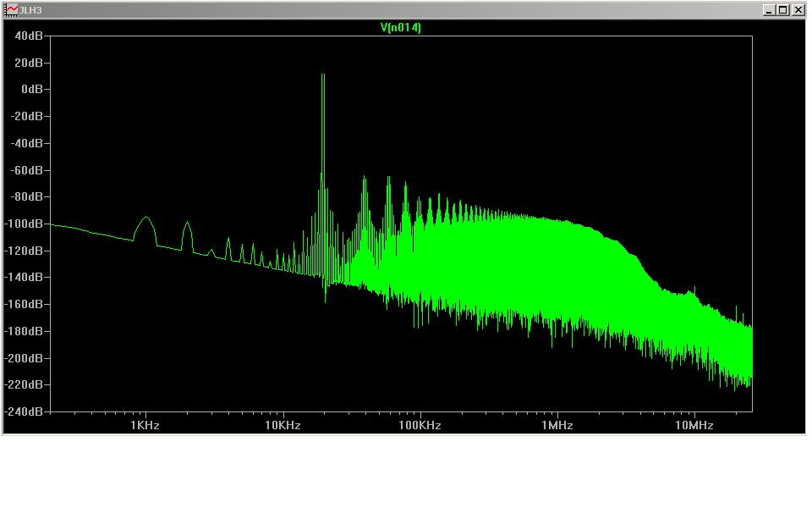Click the V(n014) trace label
The image size is (812, 508).
(400, 27)
